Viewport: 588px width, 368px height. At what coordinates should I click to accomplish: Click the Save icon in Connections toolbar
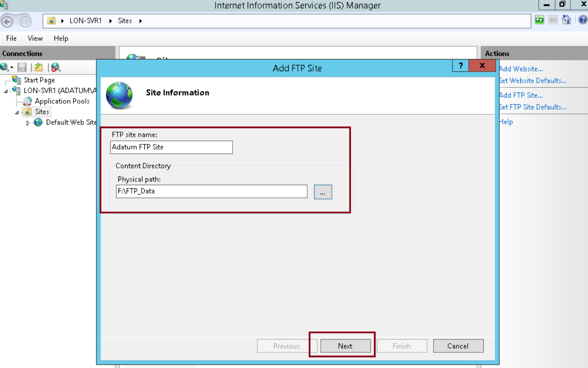[22, 67]
